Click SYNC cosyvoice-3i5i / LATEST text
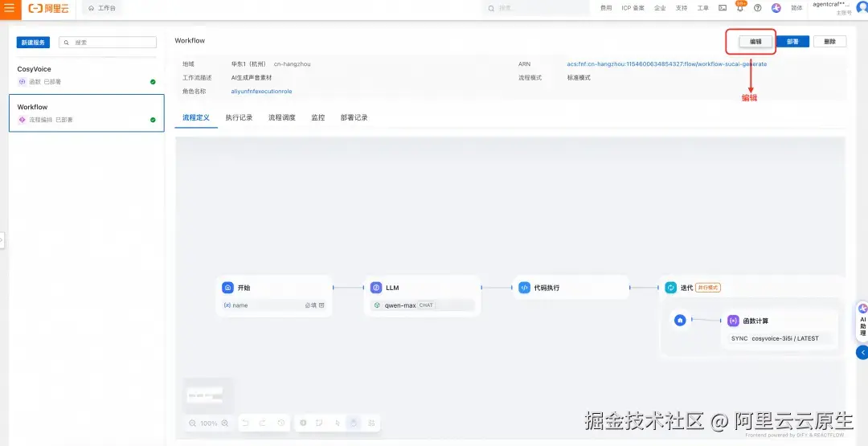Viewport: 868px width, 446px height. coord(775,338)
